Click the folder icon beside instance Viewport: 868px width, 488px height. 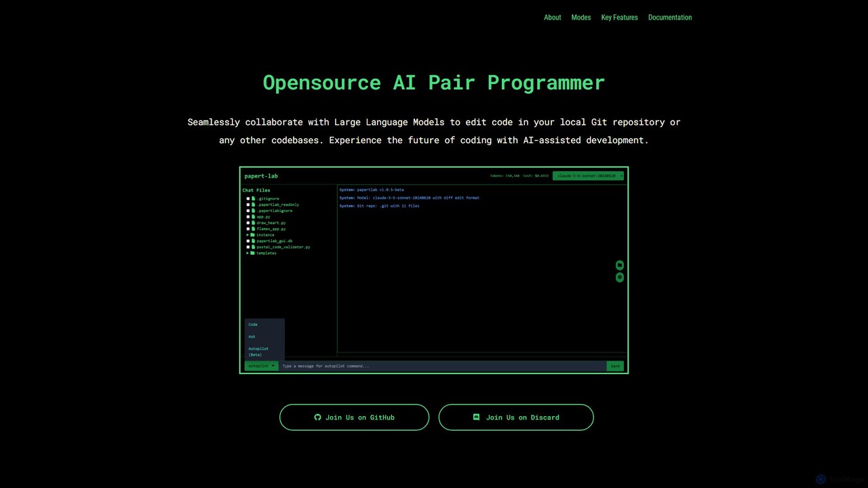(x=252, y=235)
